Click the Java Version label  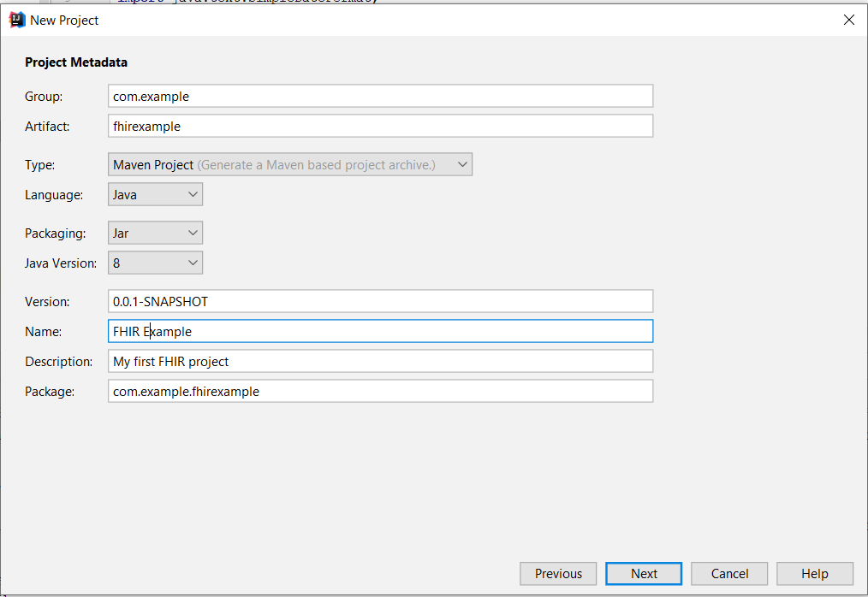[61, 263]
